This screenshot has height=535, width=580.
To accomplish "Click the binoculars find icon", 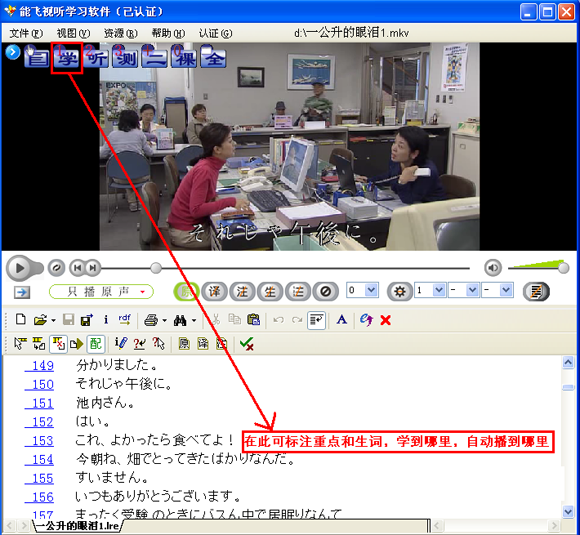I will (x=180, y=320).
